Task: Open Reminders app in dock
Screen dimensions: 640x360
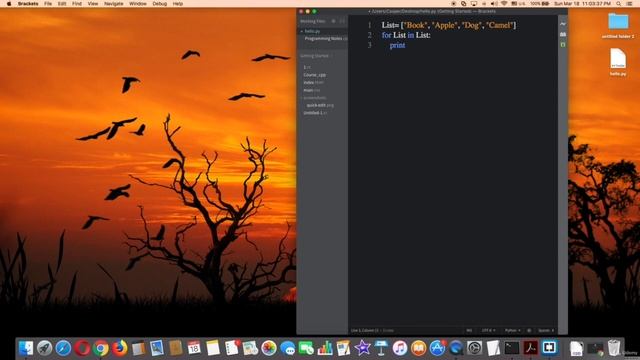Action: click(x=232, y=348)
